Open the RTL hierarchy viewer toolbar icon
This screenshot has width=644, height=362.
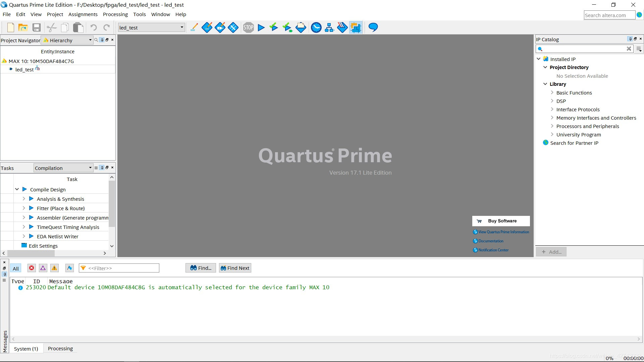click(329, 27)
